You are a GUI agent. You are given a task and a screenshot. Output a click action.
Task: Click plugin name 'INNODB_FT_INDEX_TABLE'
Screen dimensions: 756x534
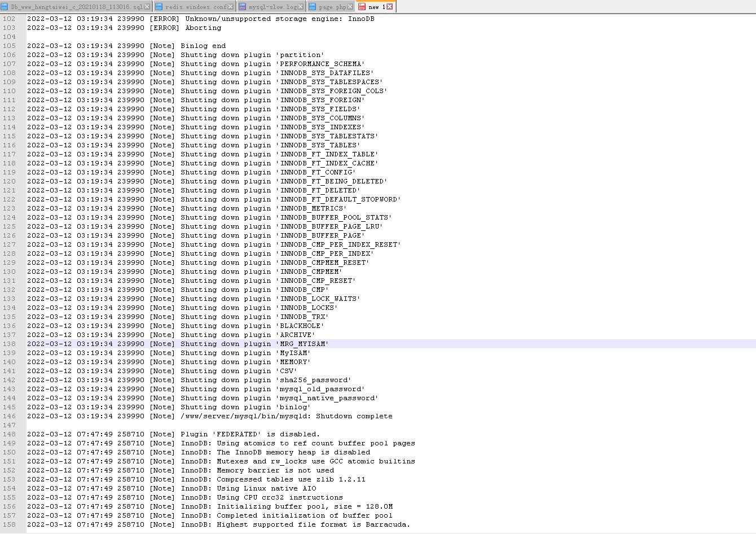327,154
